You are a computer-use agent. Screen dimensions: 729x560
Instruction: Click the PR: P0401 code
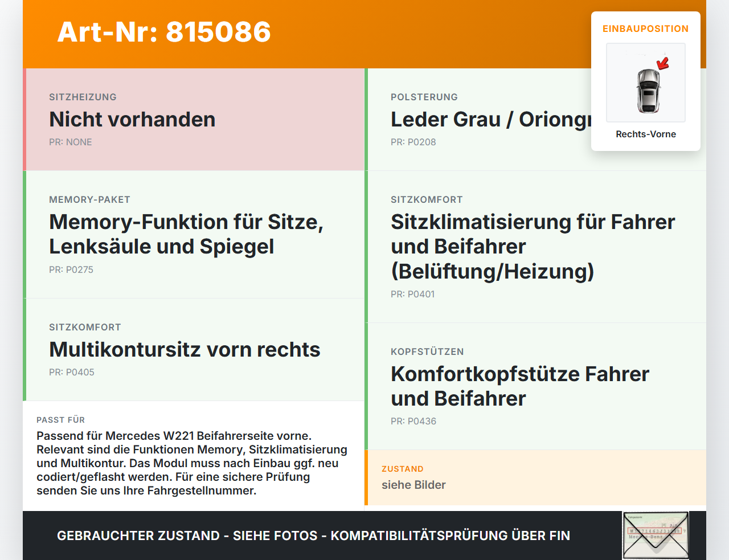coord(413,294)
